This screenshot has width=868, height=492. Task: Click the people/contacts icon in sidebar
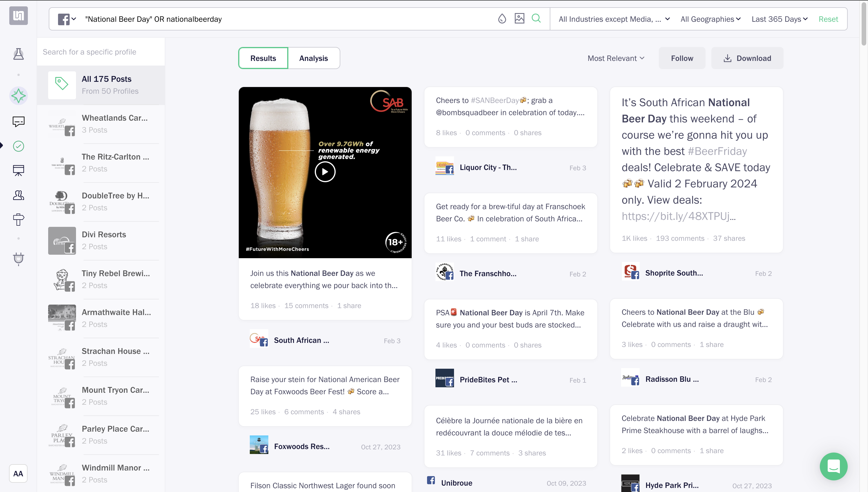(19, 196)
